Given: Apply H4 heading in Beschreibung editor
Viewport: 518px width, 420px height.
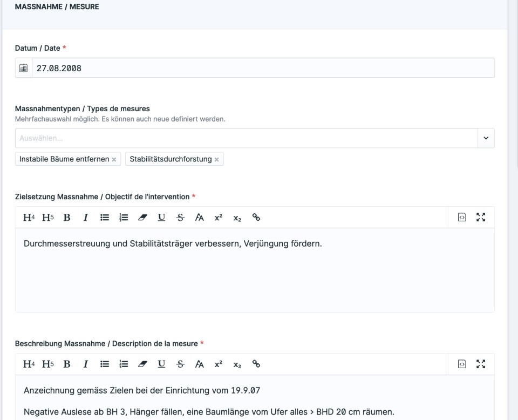Looking at the screenshot, I should click(29, 364).
